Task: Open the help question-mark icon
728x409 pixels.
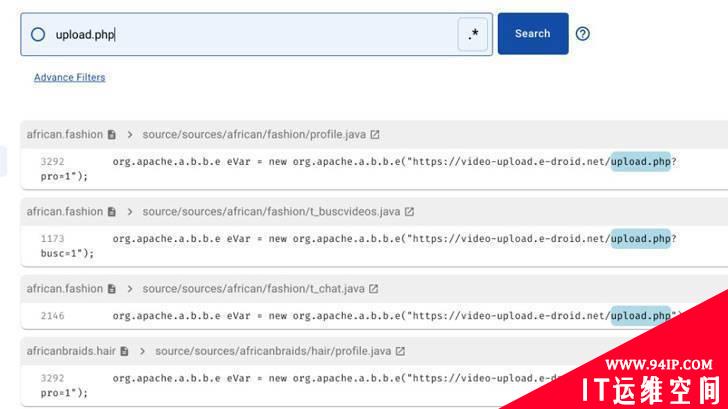Action: coord(583,34)
